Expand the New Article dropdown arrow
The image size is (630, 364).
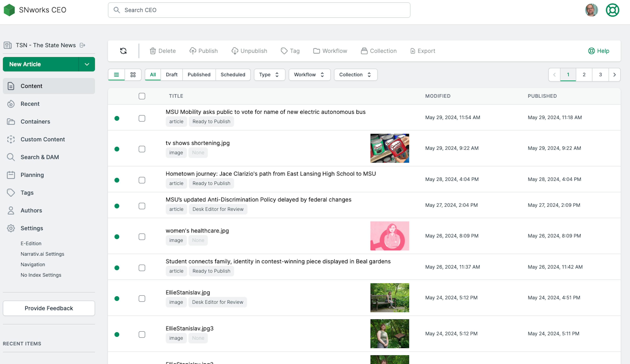[x=86, y=64]
